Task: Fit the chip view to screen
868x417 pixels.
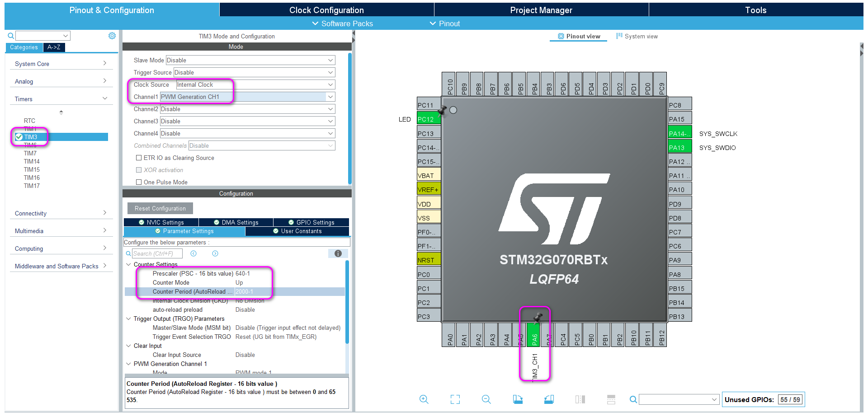Action: (455, 399)
